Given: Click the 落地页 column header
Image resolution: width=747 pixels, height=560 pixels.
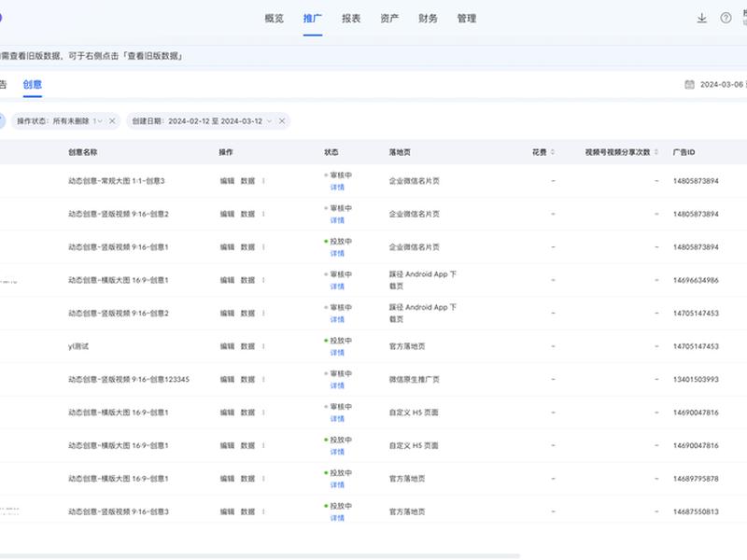Looking at the screenshot, I should point(400,152).
